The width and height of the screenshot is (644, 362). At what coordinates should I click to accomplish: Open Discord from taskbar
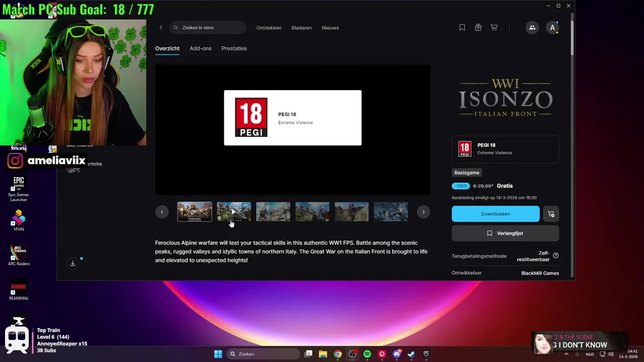[396, 354]
